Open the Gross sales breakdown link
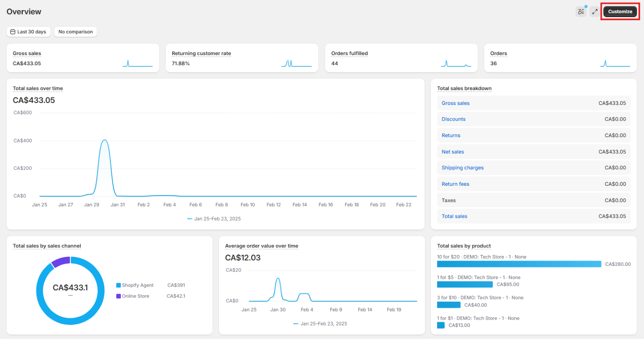This screenshot has height=339, width=644. [455, 103]
